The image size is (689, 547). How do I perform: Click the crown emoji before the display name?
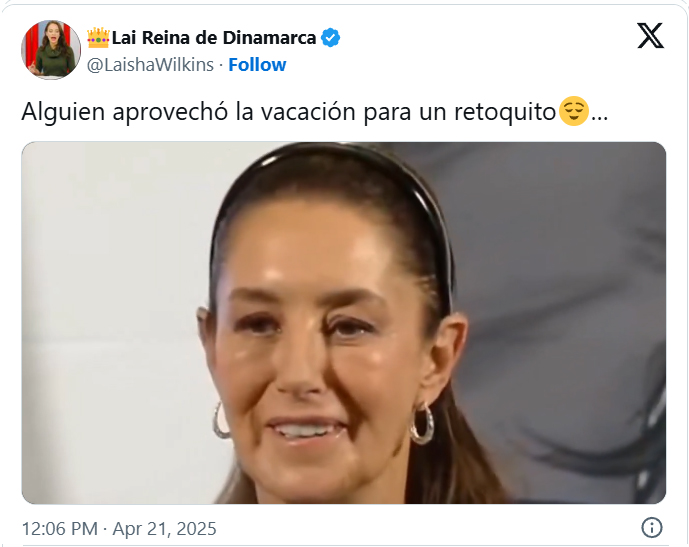98,38
